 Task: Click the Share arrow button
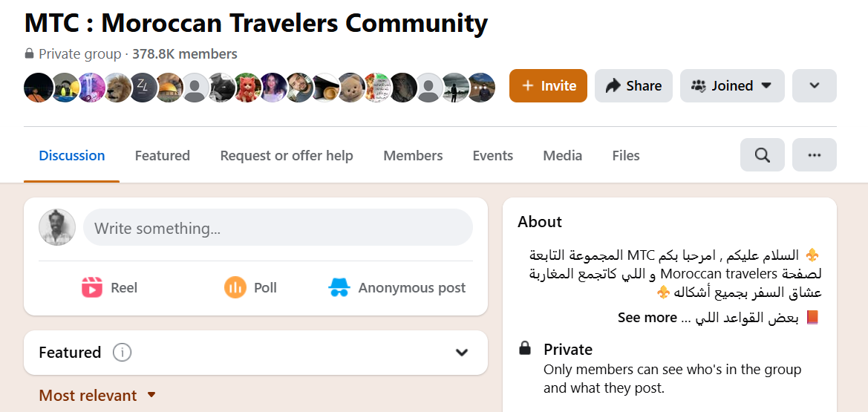pyautogui.click(x=633, y=85)
